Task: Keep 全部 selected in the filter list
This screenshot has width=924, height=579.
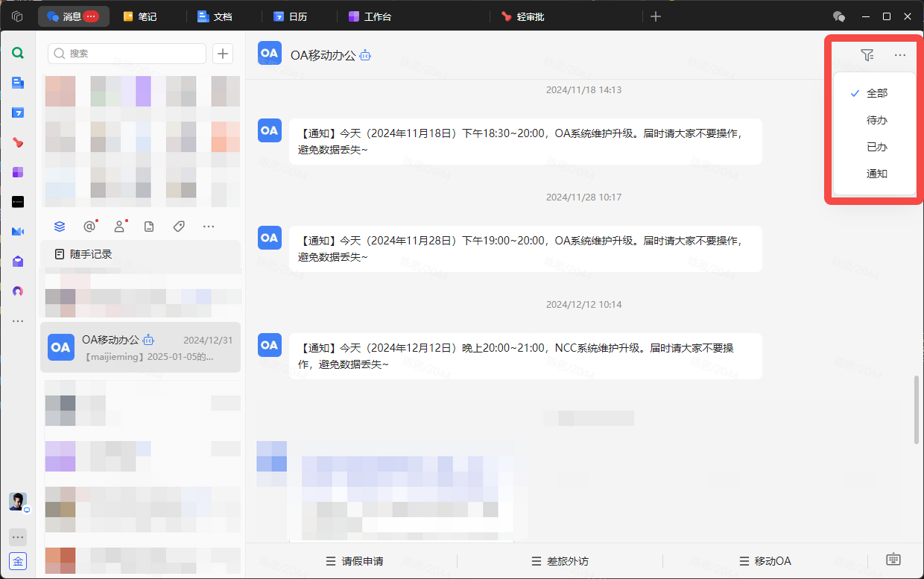Action: pyautogui.click(x=877, y=92)
